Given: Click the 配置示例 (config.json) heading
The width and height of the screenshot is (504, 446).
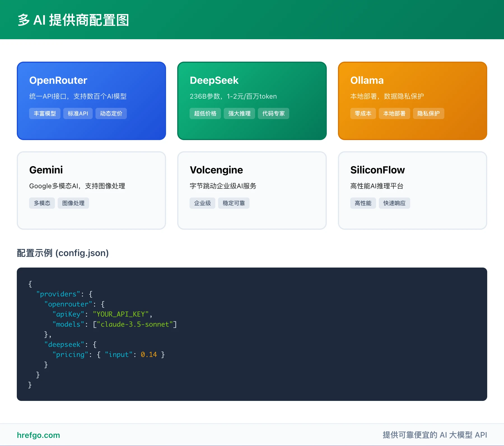Looking at the screenshot, I should (63, 253).
